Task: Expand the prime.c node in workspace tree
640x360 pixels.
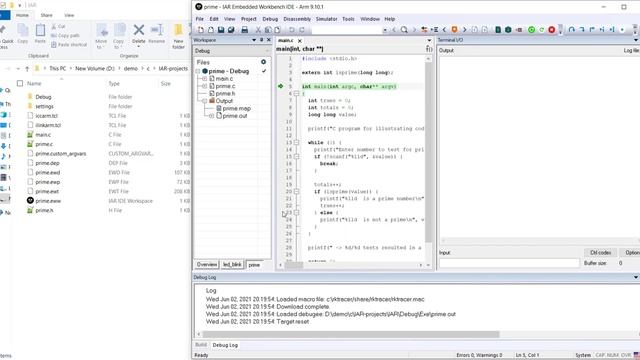Action: tap(205, 86)
